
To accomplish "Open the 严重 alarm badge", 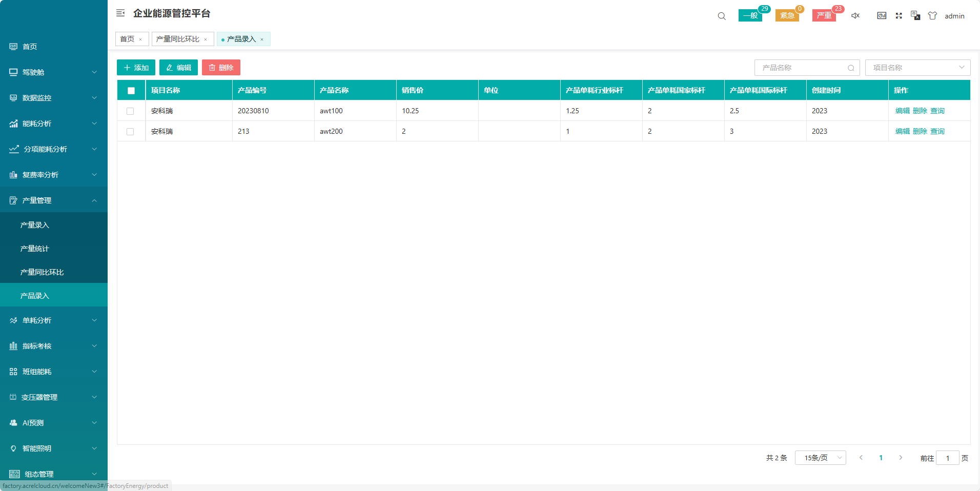I will tap(824, 16).
